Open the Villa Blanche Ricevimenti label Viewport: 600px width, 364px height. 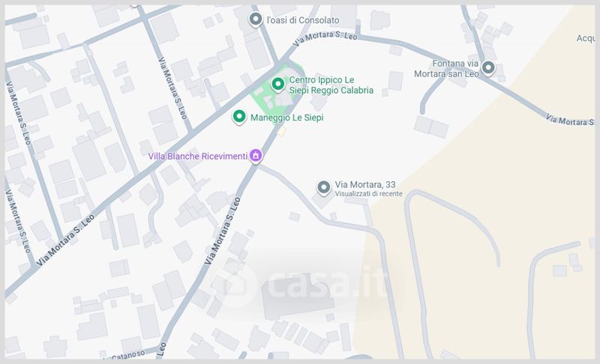point(197,157)
